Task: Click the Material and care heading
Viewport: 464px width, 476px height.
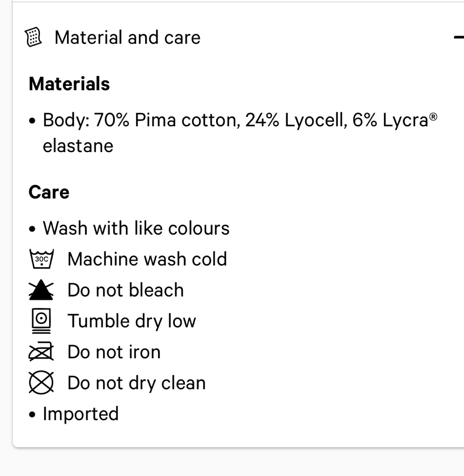Action: (x=128, y=37)
